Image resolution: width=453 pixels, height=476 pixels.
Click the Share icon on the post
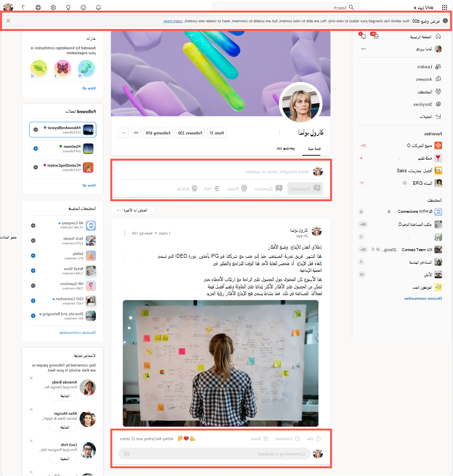[x=266, y=439]
